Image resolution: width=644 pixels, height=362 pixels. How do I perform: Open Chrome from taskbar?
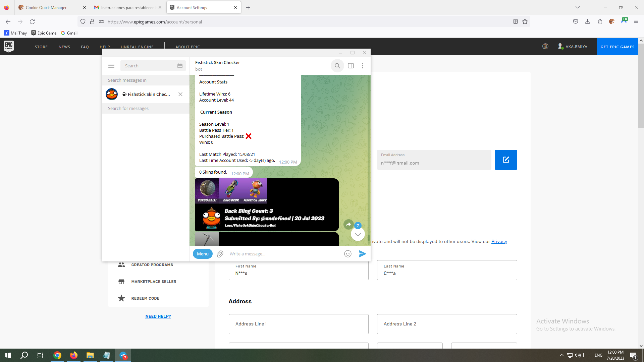57,355
